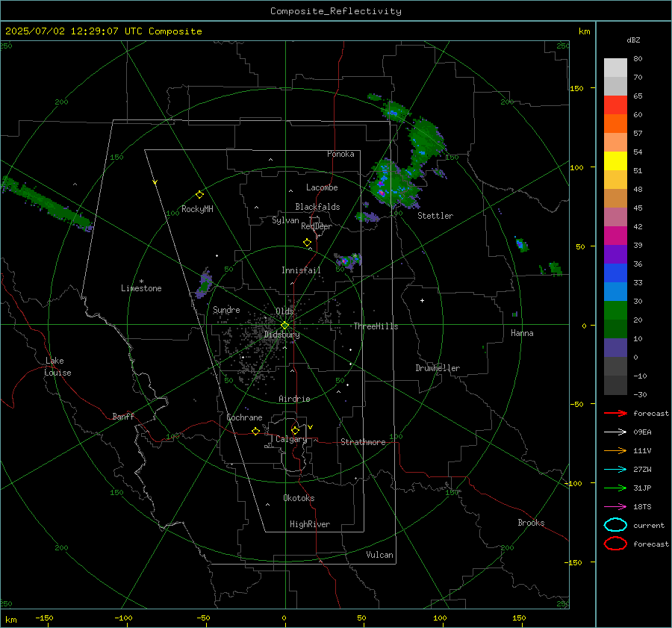Click the white plus marker northwest of Drumheller
This screenshot has width=672, height=628.
(x=422, y=300)
